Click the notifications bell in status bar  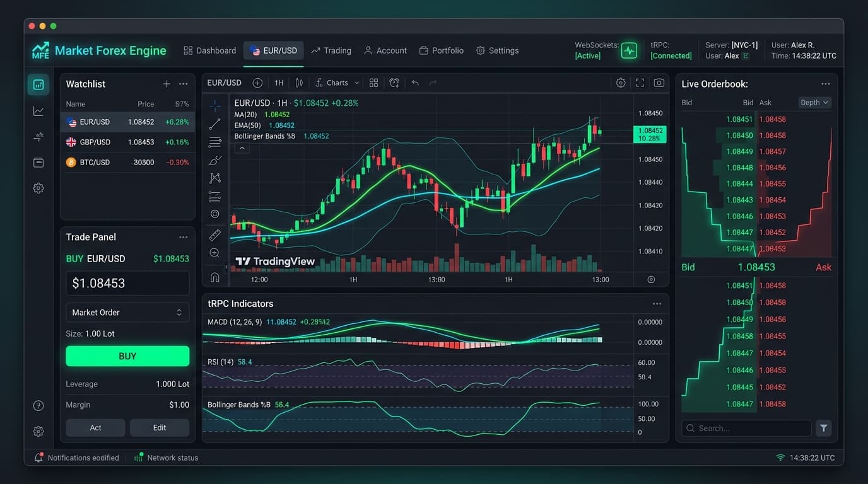[38, 458]
